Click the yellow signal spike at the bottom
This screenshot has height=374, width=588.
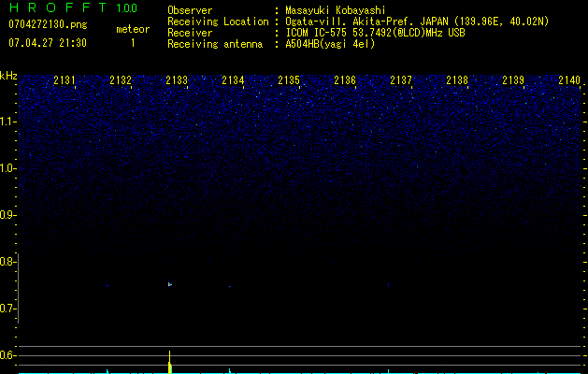[169, 364]
